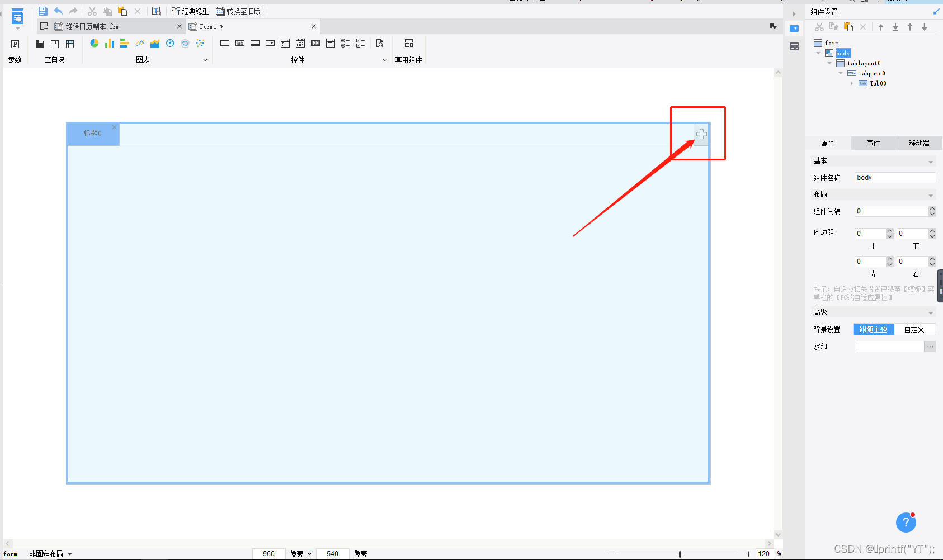Open the blue help question mark button

(x=906, y=523)
